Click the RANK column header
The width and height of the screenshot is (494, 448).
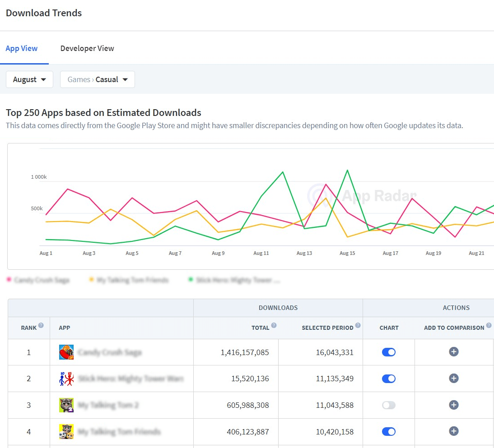28,328
